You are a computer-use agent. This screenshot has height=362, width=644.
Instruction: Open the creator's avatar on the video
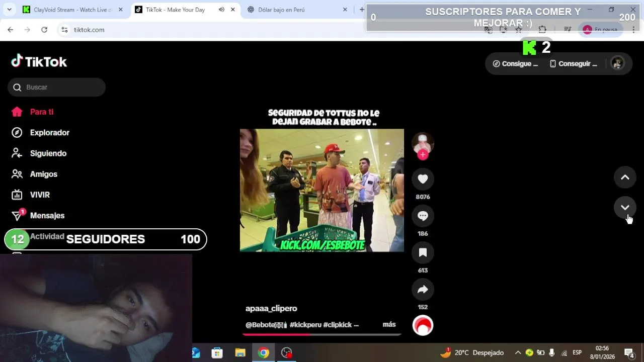coord(423,143)
